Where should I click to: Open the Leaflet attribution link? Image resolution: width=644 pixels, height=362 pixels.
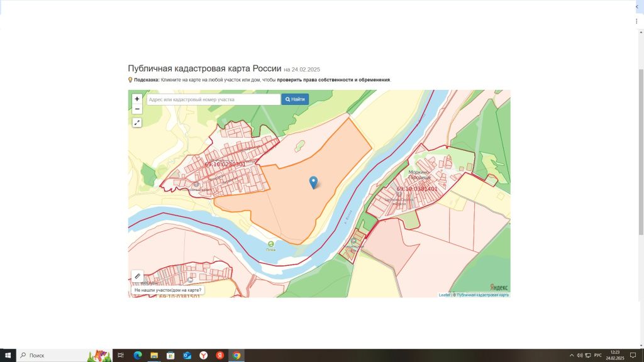coord(444,295)
